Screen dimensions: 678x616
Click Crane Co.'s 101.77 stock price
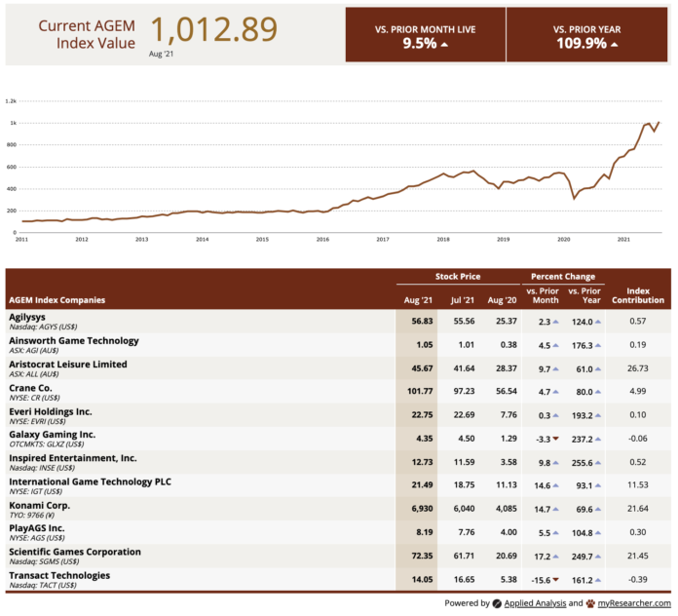pos(420,392)
